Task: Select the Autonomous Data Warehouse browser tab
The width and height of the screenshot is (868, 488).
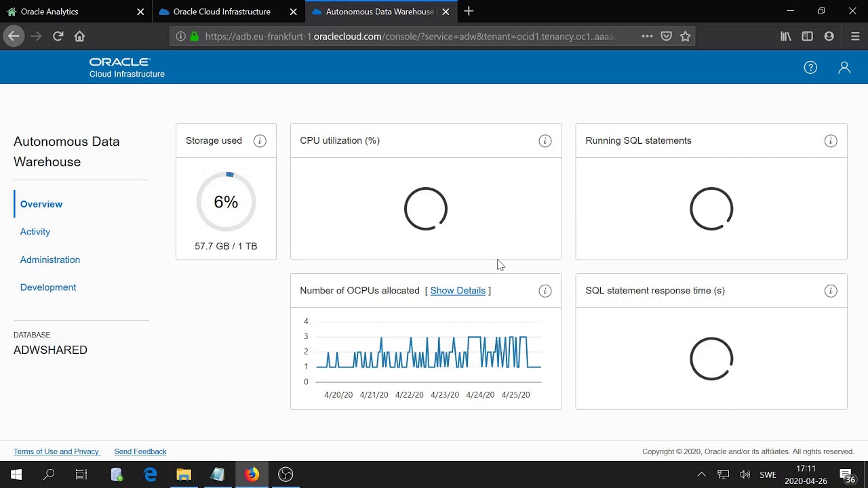Action: tap(380, 12)
